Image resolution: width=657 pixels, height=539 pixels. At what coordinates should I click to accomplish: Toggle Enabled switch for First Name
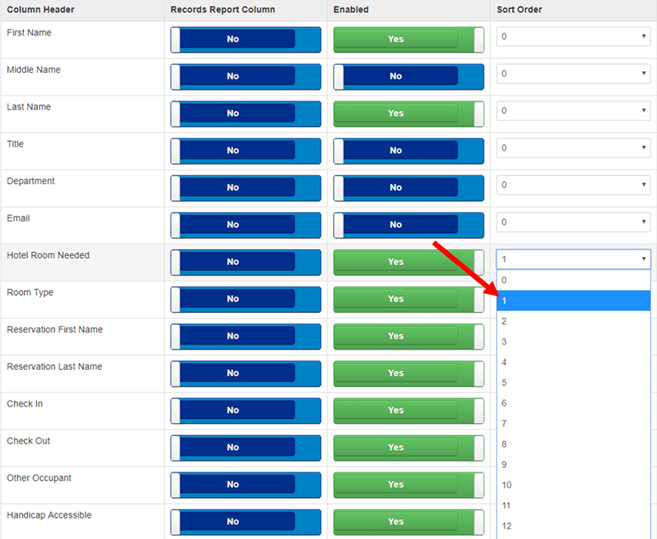pos(408,40)
